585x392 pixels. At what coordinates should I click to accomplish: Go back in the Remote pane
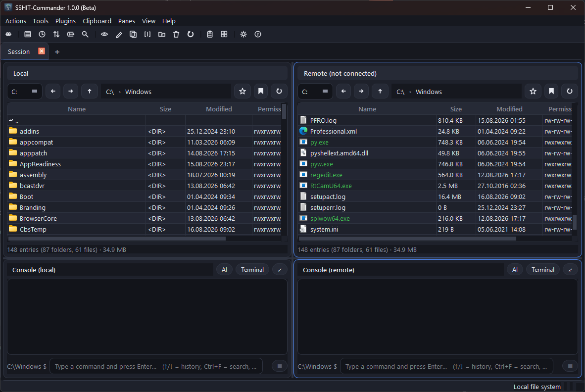click(x=343, y=92)
